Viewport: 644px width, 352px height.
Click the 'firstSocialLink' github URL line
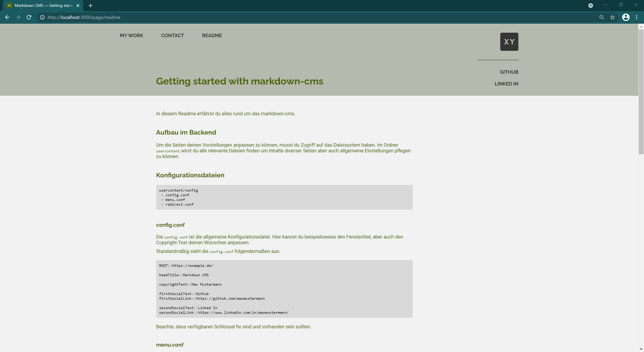[212, 299]
